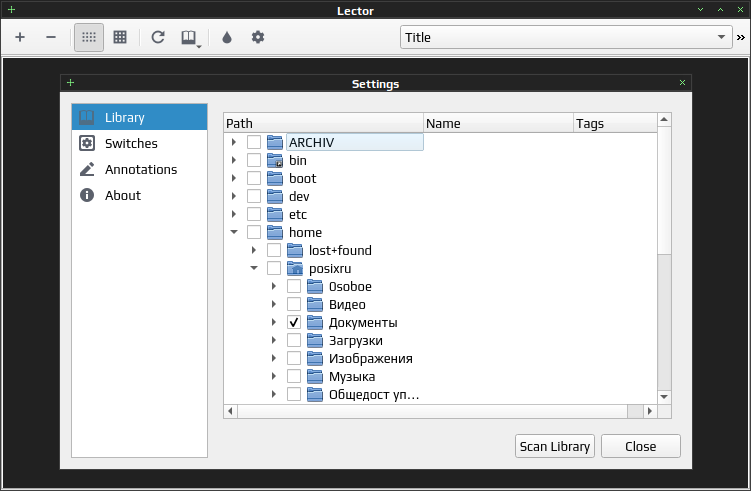
Task: Click the Close button in Settings
Action: coord(640,446)
